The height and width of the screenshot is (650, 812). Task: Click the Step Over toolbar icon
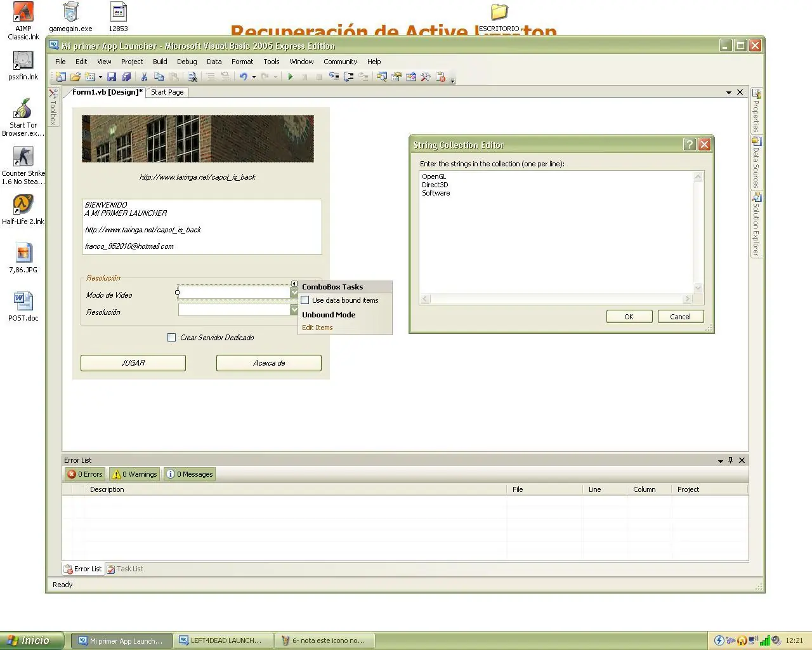[348, 77]
